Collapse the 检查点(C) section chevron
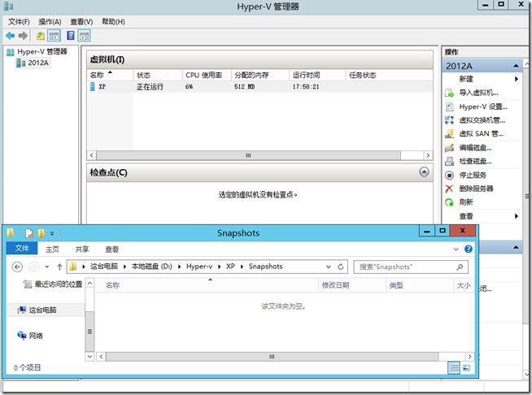 (x=424, y=172)
